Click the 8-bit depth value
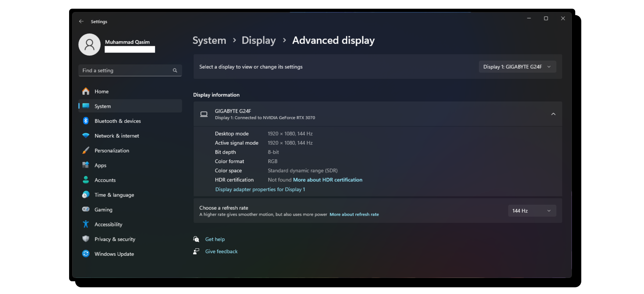Screen dimensions: 644x294 [273, 152]
